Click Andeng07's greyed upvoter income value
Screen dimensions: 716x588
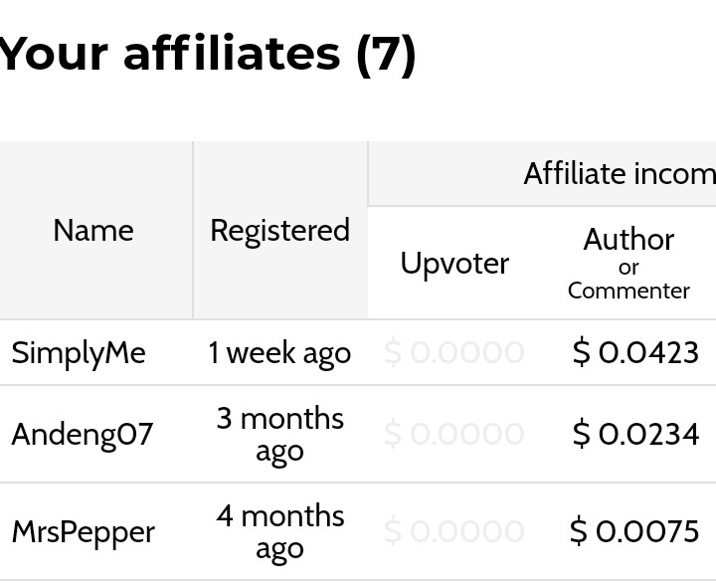pos(453,434)
